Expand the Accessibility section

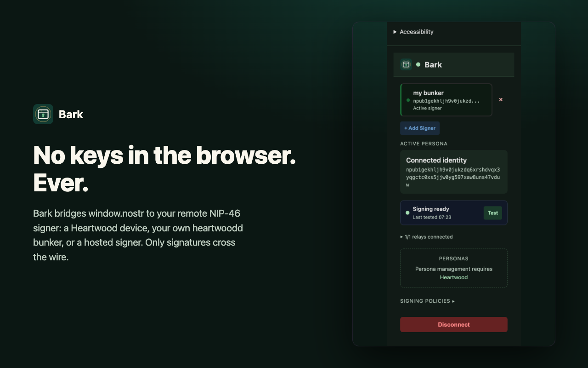click(x=413, y=32)
